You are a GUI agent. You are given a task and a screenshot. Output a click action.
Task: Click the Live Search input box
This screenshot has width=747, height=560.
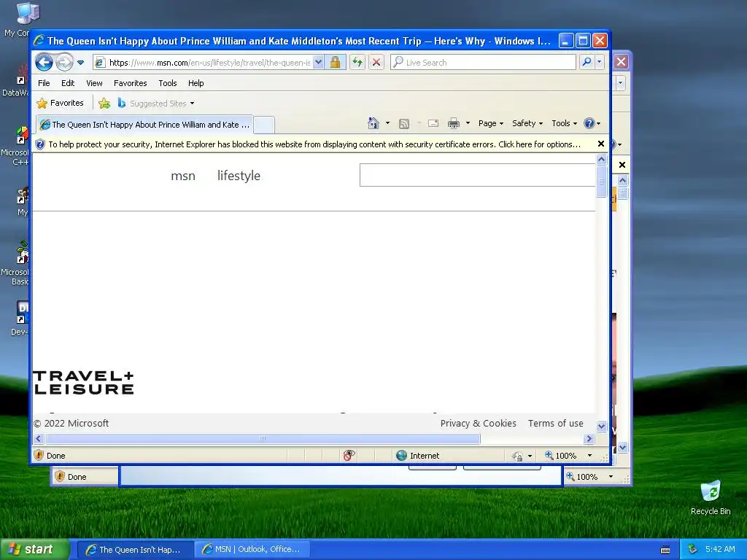pos(483,63)
